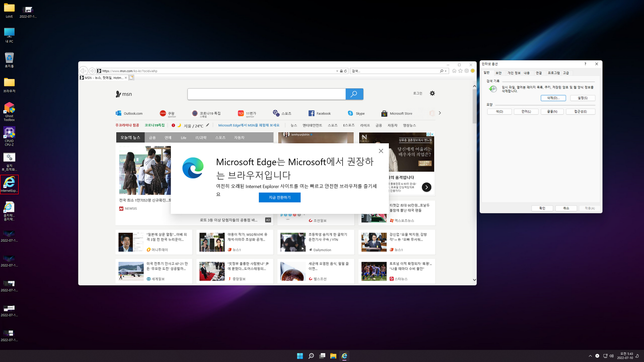Switch to 보안 tab in Internet Options
Image resolution: width=644 pixels, height=362 pixels.
[498, 73]
